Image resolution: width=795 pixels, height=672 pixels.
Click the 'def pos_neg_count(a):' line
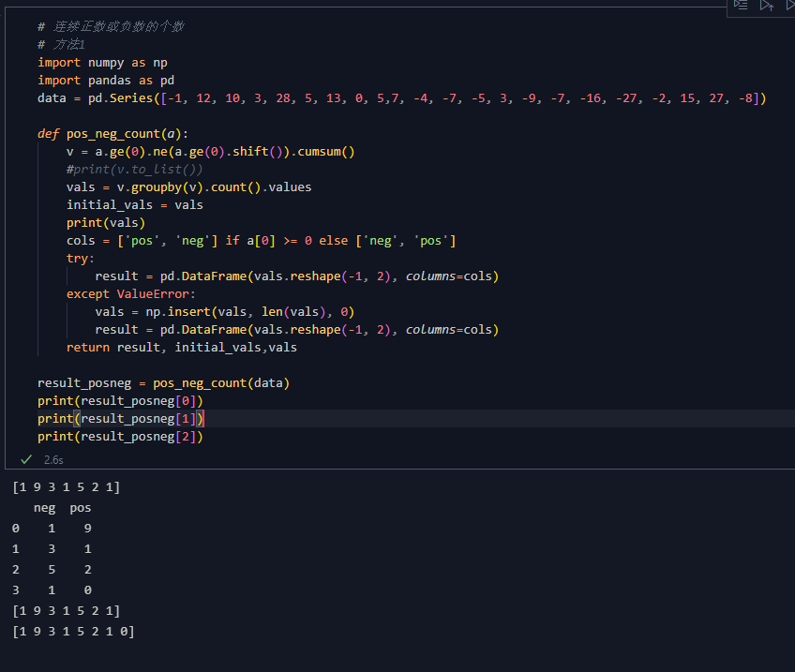[x=112, y=134]
